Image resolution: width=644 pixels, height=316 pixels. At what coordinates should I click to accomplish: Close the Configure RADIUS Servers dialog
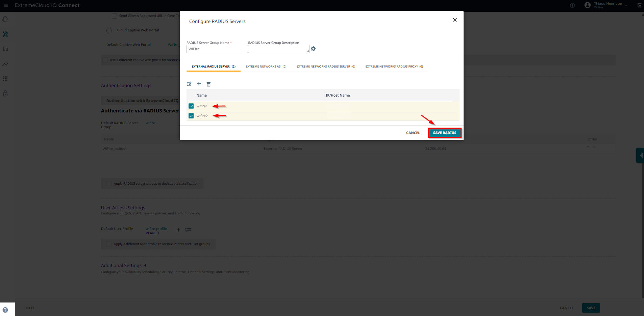[455, 20]
